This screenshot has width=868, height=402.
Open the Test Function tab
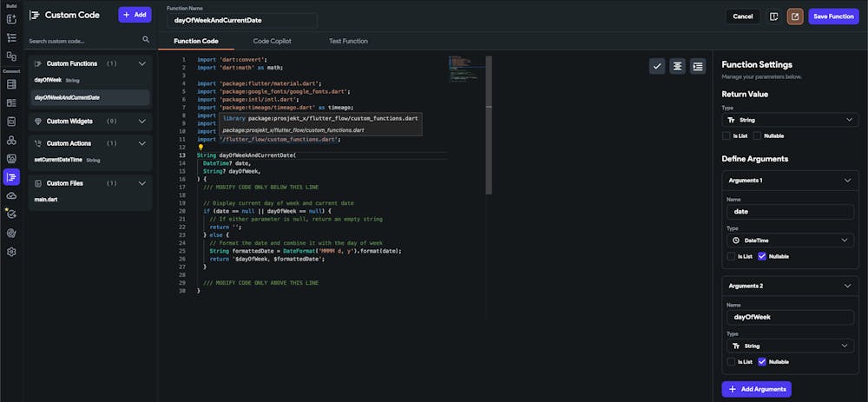pos(347,41)
